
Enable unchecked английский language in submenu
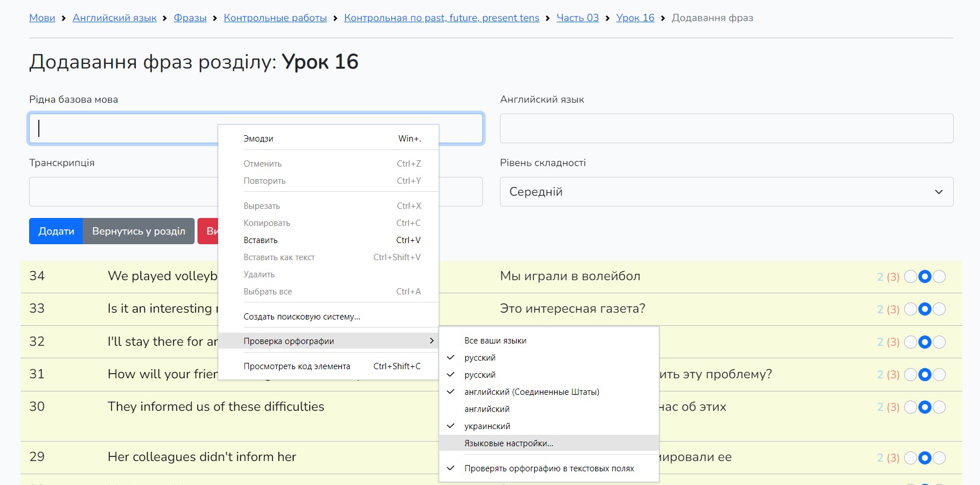pyautogui.click(x=487, y=409)
